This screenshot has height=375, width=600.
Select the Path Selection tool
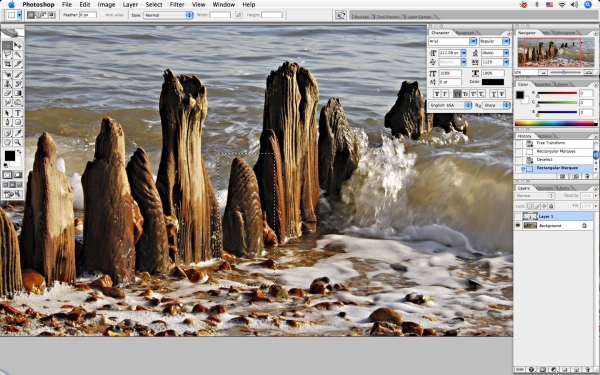[7, 113]
